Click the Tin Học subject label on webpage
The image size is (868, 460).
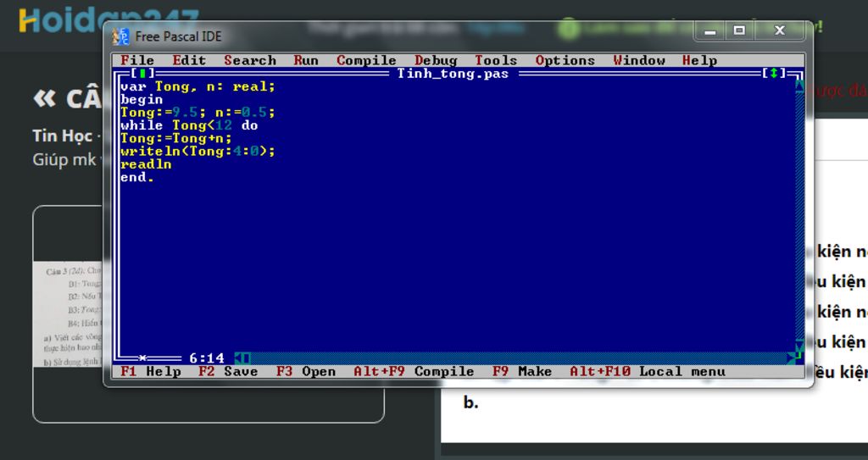[63, 136]
